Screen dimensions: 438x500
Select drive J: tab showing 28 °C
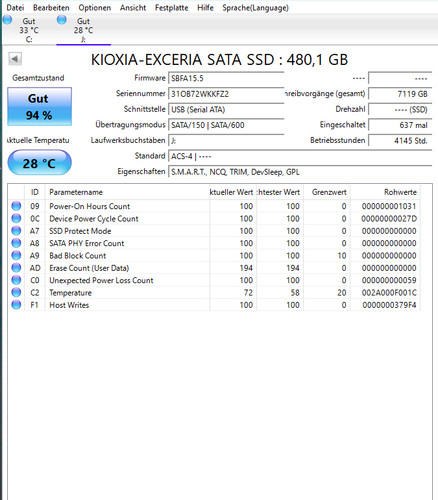[x=83, y=30]
